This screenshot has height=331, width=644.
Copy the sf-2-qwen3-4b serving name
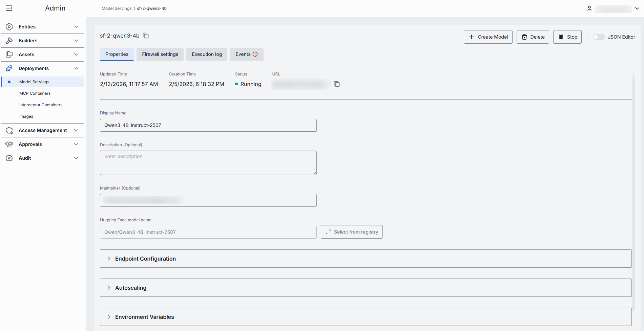[x=146, y=36]
